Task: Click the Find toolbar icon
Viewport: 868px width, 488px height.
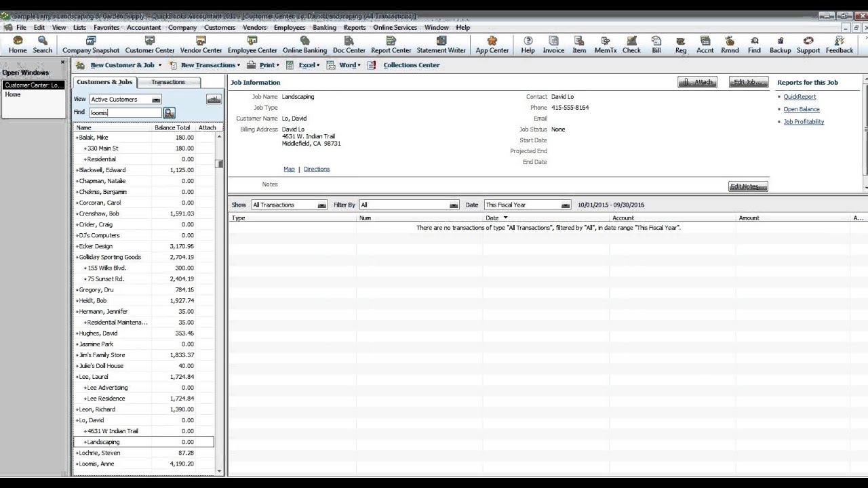Action: click(x=754, y=45)
